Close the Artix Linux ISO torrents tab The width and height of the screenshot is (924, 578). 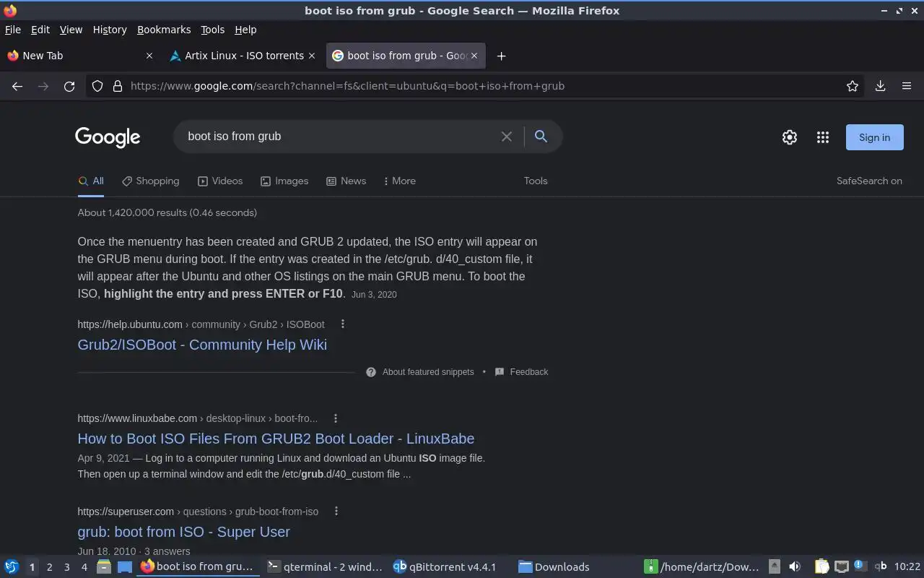coord(312,56)
